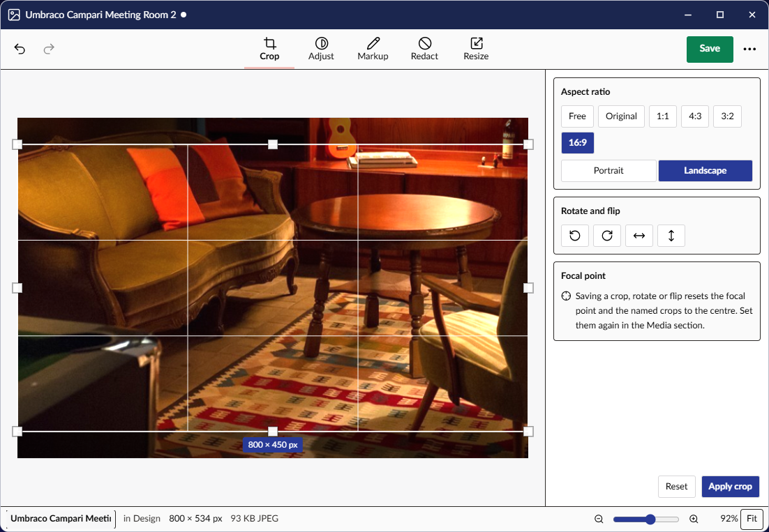Click the bottom-center crop handle
Viewport: 769px width, 532px height.
click(x=273, y=431)
